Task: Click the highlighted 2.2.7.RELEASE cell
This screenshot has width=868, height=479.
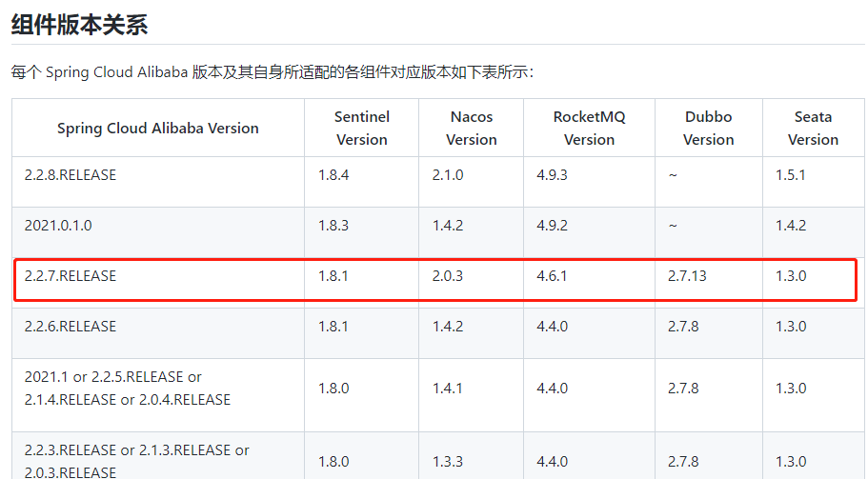Action: [x=71, y=276]
